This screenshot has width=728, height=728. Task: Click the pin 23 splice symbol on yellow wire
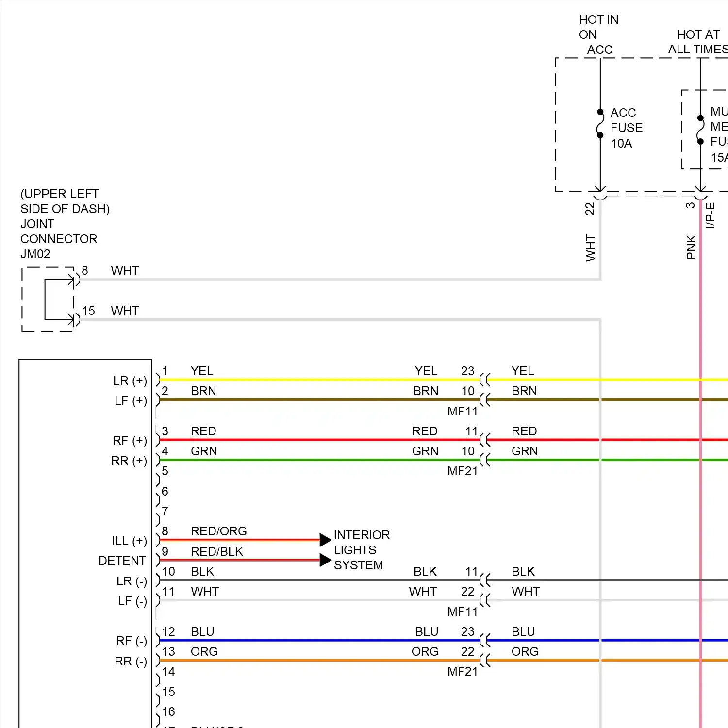tap(485, 380)
